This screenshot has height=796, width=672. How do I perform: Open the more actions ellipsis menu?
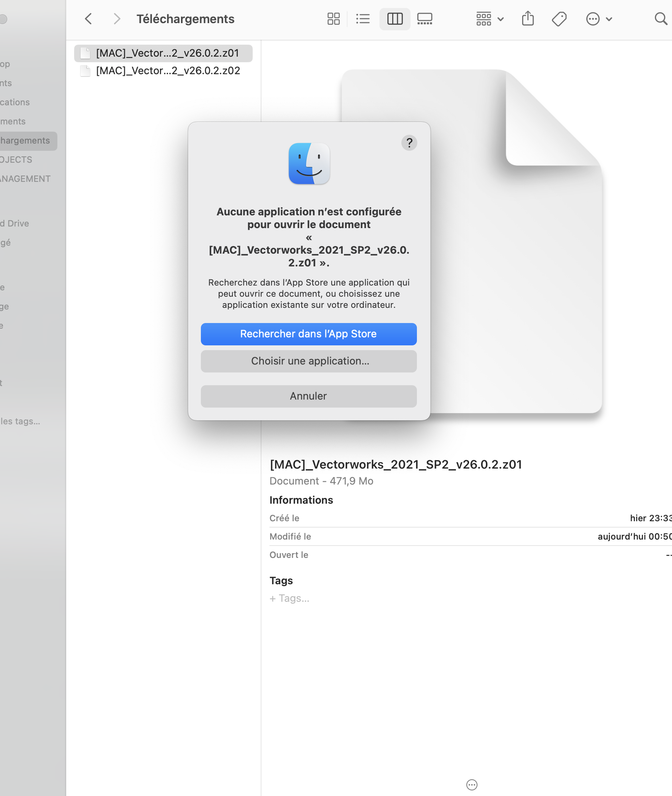pos(599,19)
